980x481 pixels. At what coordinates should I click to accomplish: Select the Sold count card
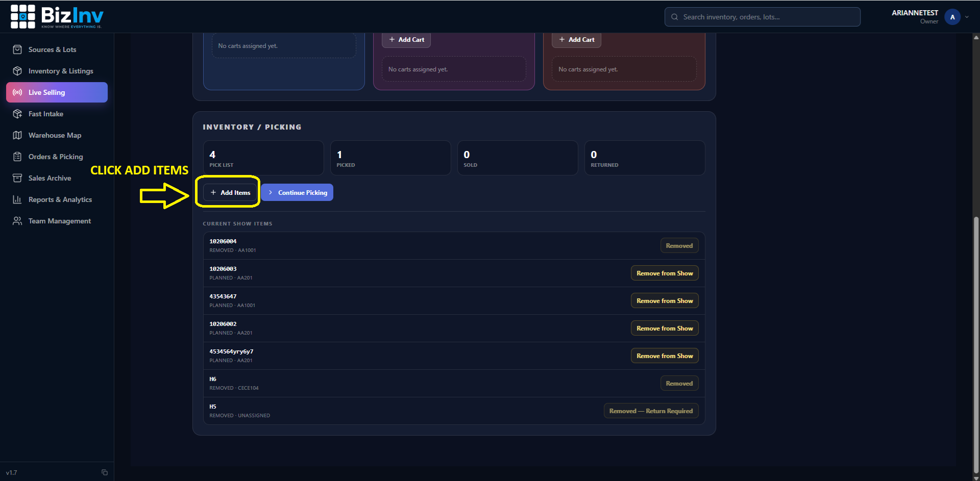518,158
